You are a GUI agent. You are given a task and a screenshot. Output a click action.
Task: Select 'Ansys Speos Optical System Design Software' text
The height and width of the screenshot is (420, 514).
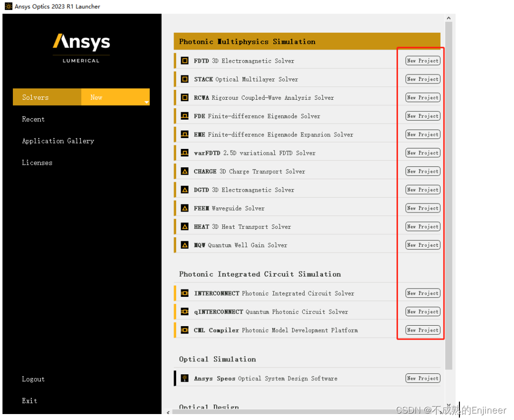pos(265,378)
